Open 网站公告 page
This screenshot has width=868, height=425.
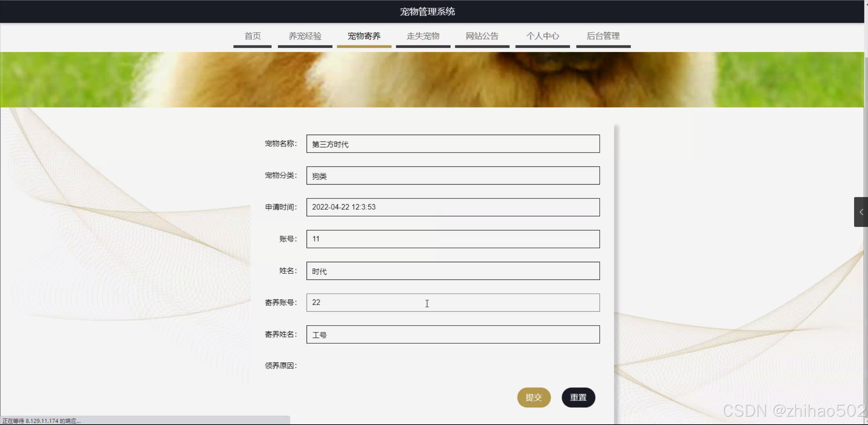tap(482, 36)
